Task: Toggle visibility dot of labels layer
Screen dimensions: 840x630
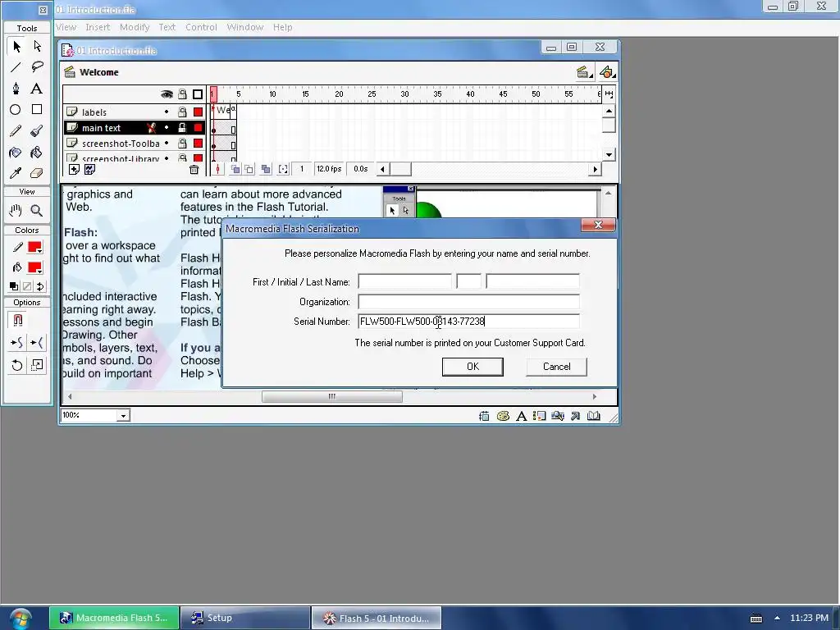Action: coord(167,112)
